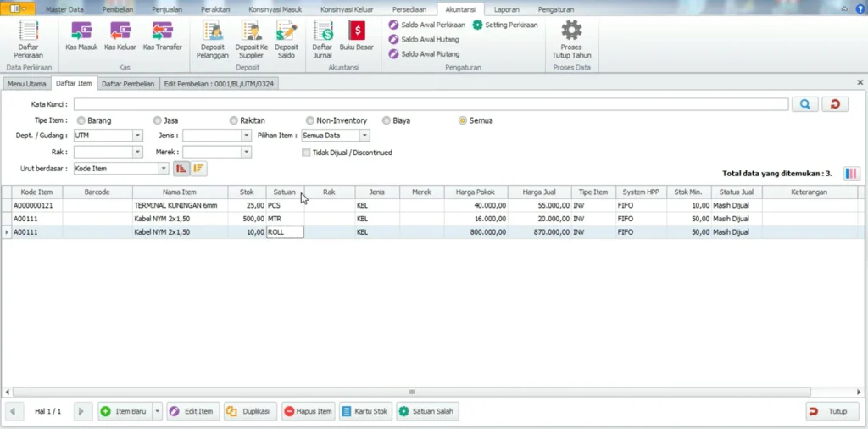Expand the Dept. / Gudang dropdown

coord(137,135)
